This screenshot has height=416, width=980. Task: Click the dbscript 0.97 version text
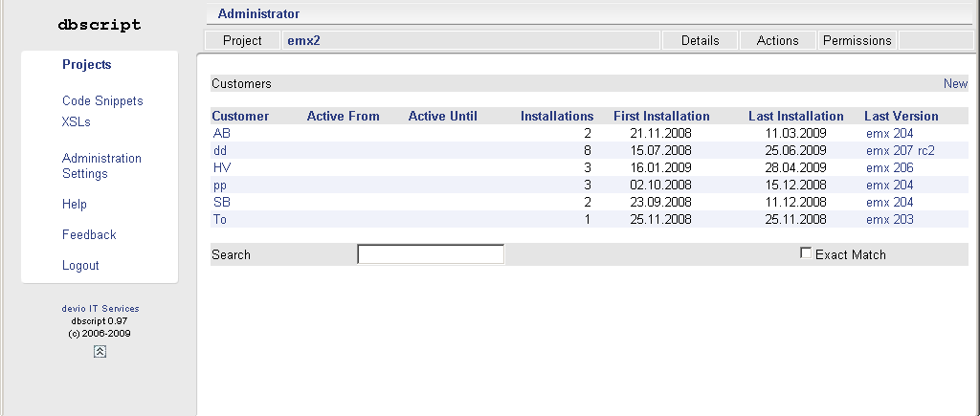(100, 321)
